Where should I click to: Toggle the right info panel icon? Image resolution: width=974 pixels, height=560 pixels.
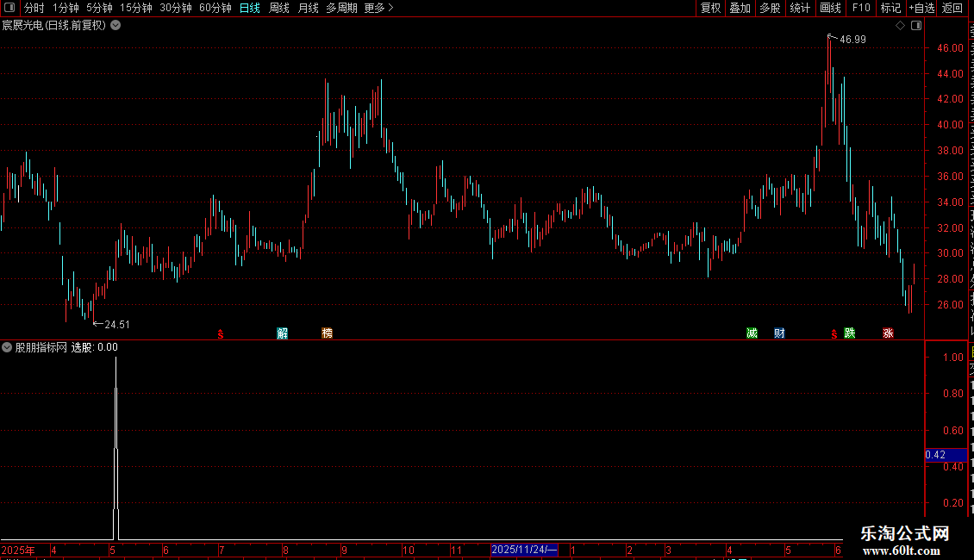point(916,26)
